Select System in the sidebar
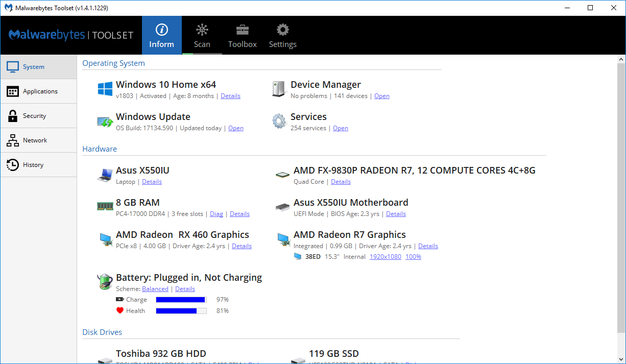The image size is (626, 364). click(38, 67)
